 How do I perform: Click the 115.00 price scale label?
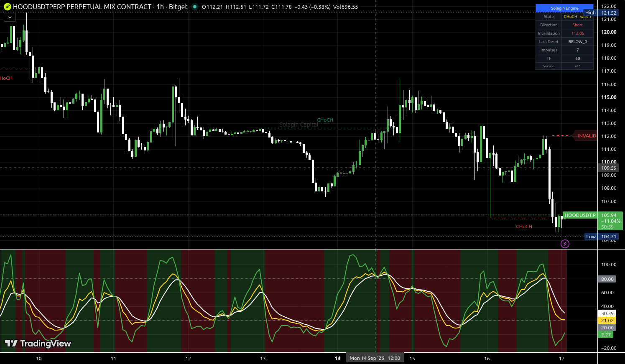pos(609,97)
